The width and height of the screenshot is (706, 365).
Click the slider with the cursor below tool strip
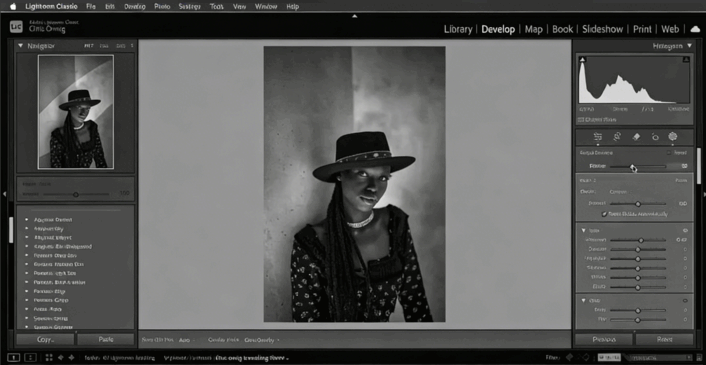(638, 167)
